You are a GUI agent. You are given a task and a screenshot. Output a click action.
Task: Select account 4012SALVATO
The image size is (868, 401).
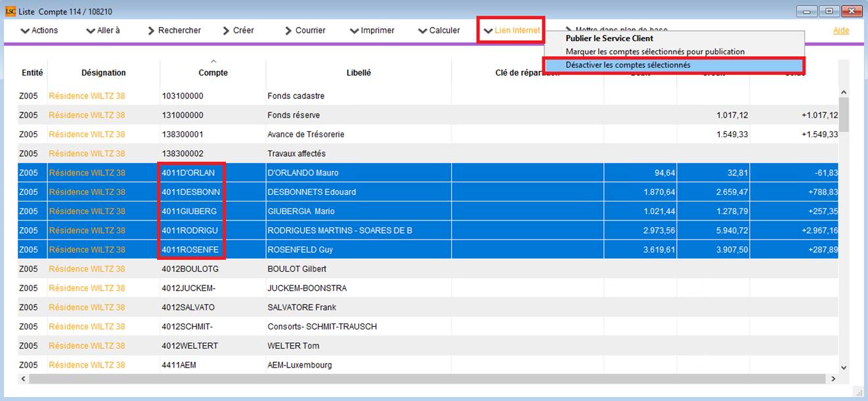tap(188, 307)
